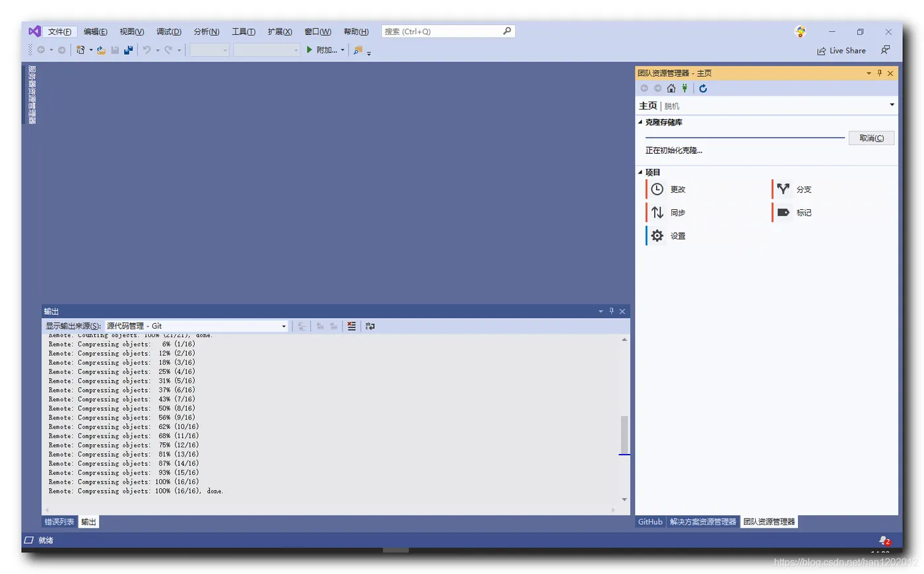Open the 扩展(X) menu
The width and height of the screenshot is (924, 574).
[x=280, y=32]
